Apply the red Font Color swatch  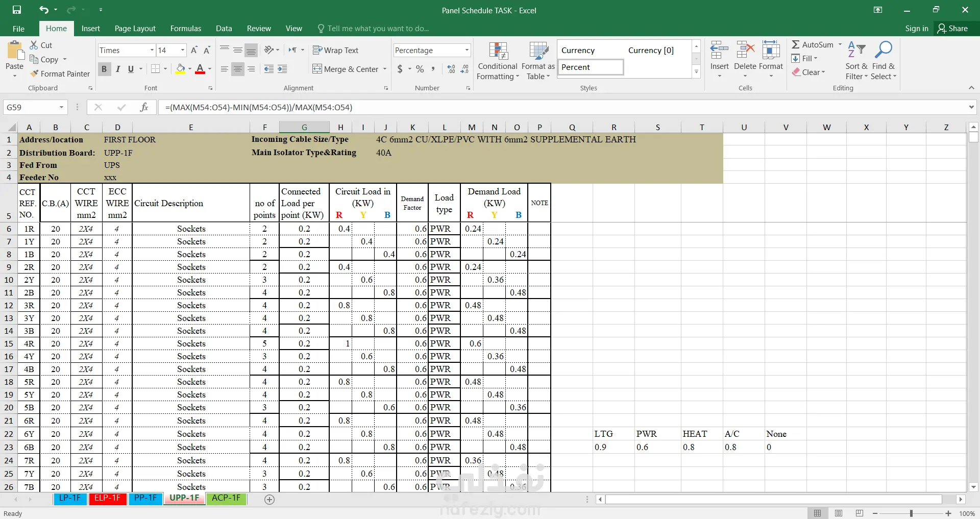pos(200,69)
